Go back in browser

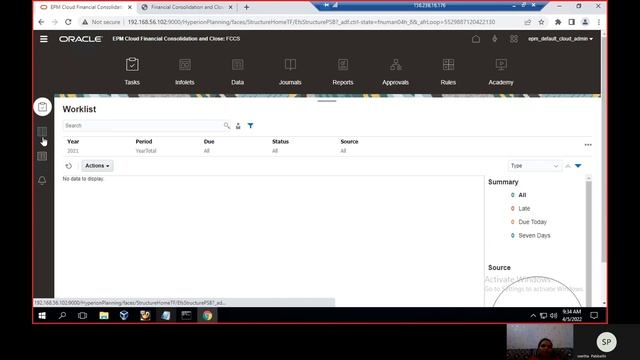tap(41, 22)
